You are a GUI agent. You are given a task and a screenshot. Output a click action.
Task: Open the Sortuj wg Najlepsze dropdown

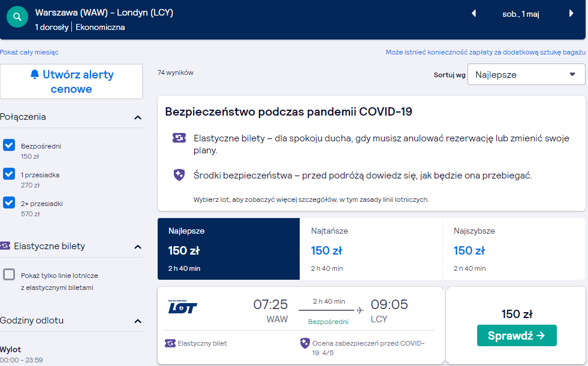coord(526,74)
